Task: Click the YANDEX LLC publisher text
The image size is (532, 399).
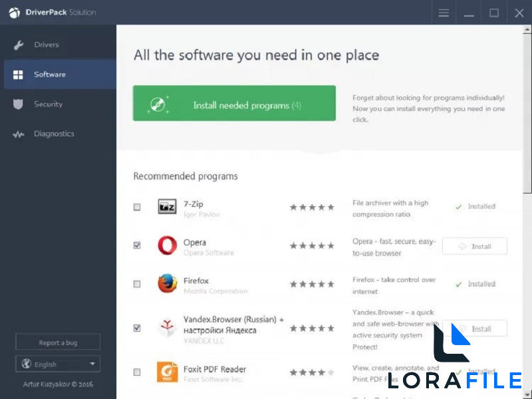Action: tap(204, 341)
